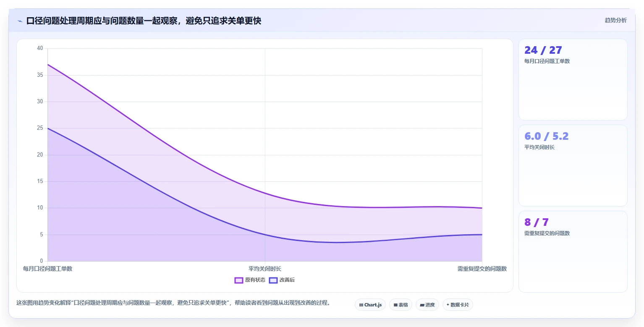Click the y-axis value 10
The image size is (644, 327).
point(40,208)
